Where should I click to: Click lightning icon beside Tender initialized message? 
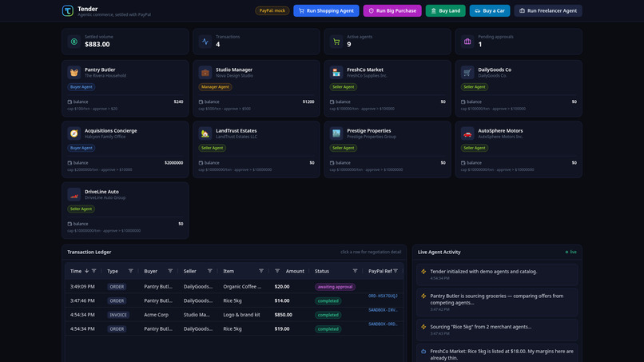click(x=423, y=272)
